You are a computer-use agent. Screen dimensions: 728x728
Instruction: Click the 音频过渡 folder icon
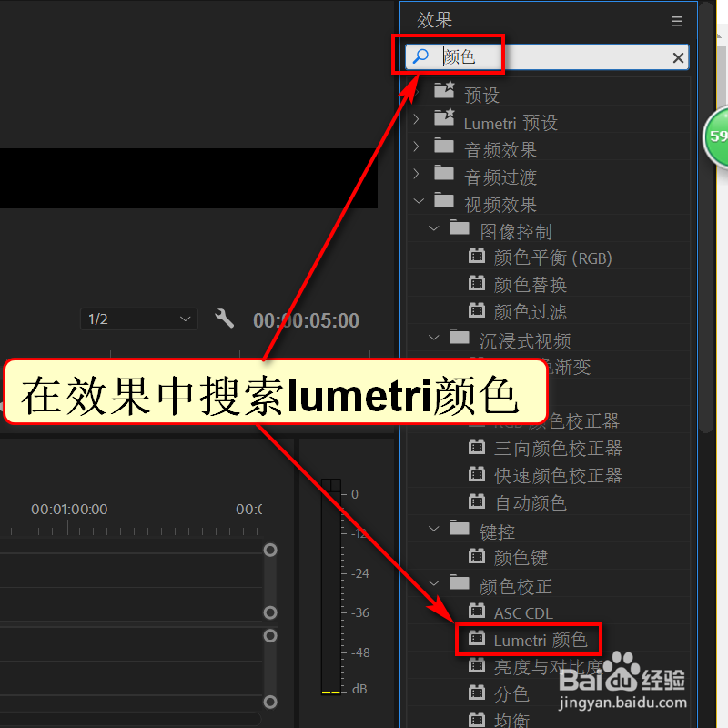click(444, 173)
